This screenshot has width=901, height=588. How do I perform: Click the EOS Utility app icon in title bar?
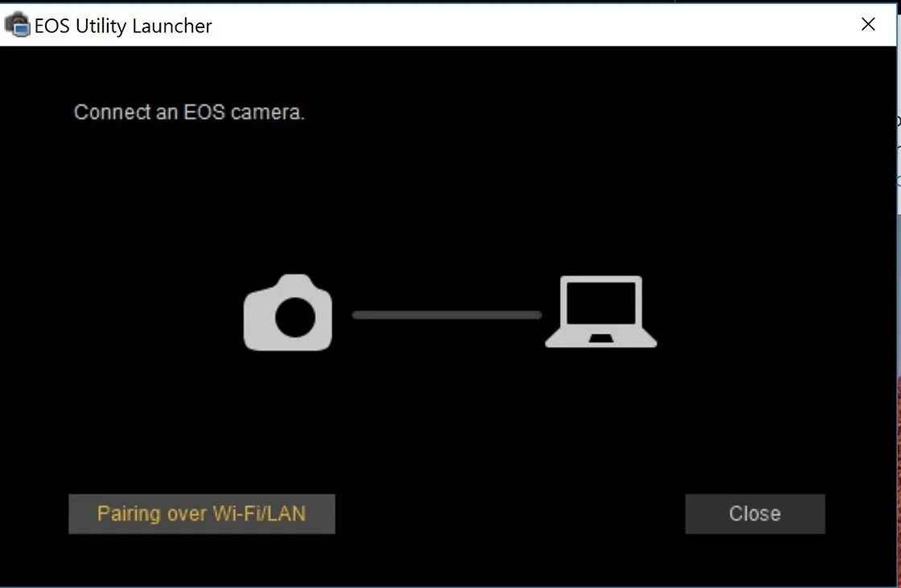[17, 25]
